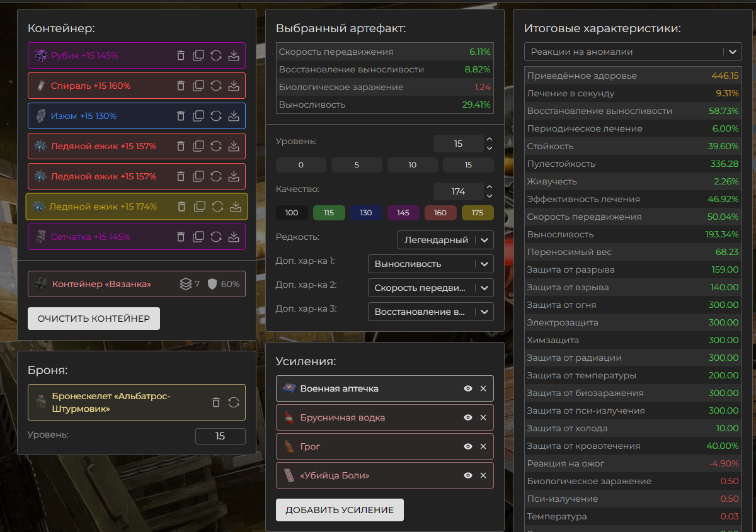Open the Редкость dropdown showing Легендарный
756x532 pixels.
tap(445, 240)
